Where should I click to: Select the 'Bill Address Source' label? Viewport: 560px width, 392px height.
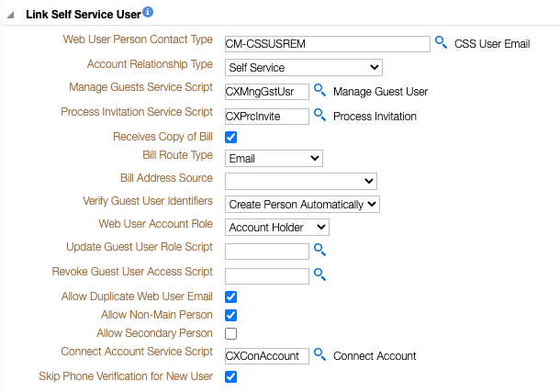(166, 178)
